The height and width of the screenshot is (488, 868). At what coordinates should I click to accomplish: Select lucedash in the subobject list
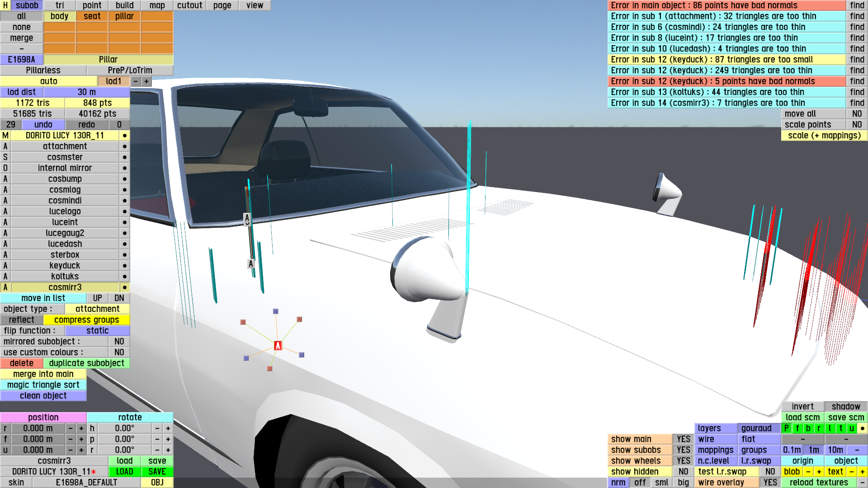[x=65, y=244]
